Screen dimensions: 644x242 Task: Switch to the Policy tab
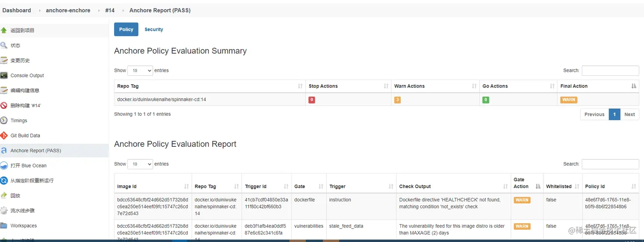[126, 29]
